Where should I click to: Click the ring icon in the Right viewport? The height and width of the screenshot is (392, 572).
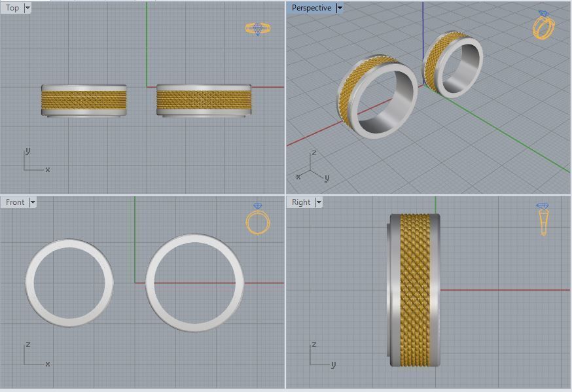click(x=543, y=219)
